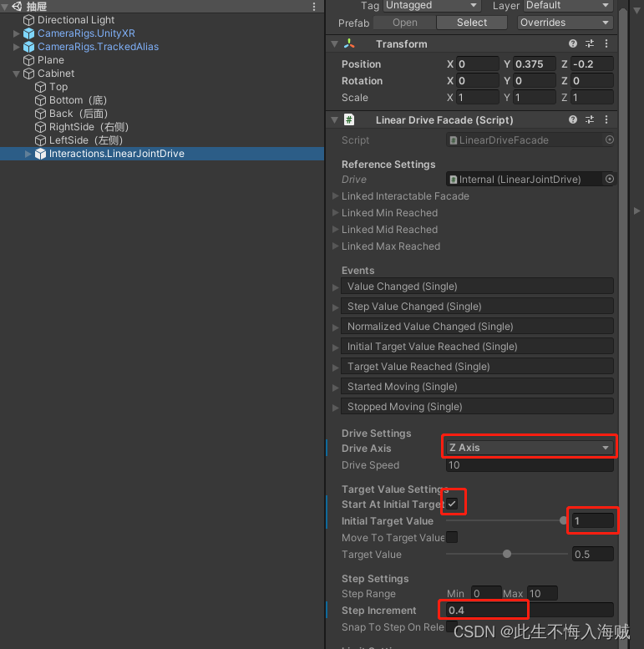Click the CameraRigs.UnityXR prefab cube icon
Viewport: 644px width, 649px height.
(28, 33)
